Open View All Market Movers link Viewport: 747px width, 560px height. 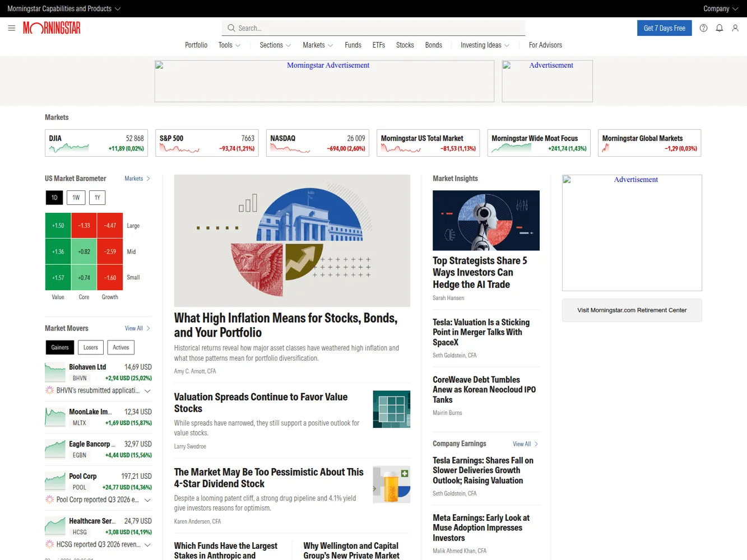pos(137,328)
